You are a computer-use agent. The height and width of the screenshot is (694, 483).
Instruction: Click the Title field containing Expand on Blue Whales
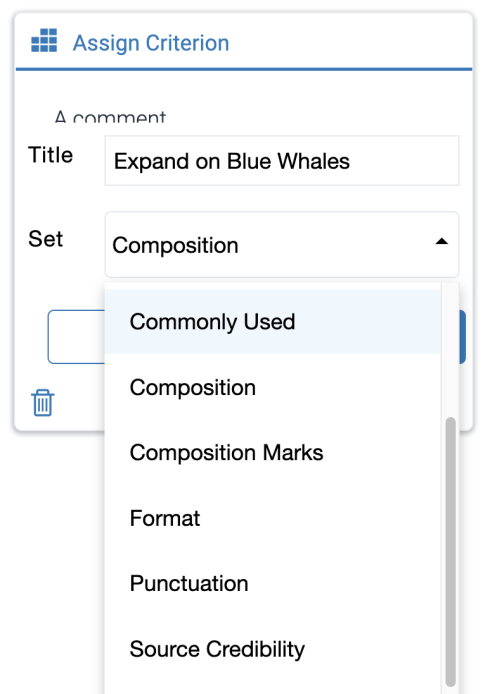point(282,161)
